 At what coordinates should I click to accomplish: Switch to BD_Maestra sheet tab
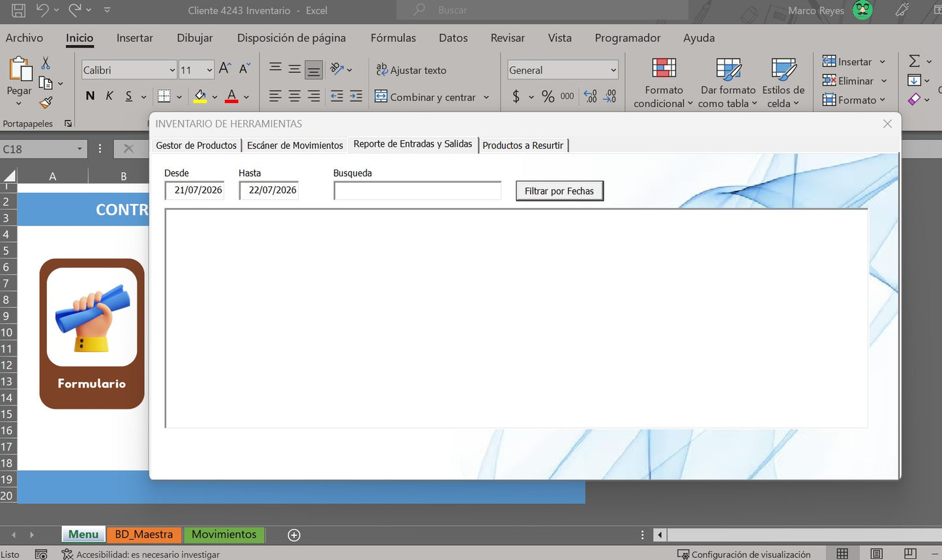144,535
